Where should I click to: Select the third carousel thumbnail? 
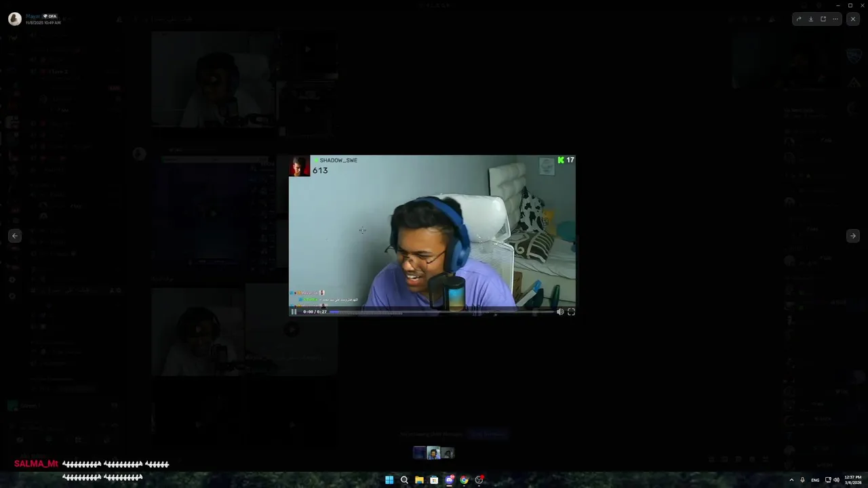coord(448,453)
